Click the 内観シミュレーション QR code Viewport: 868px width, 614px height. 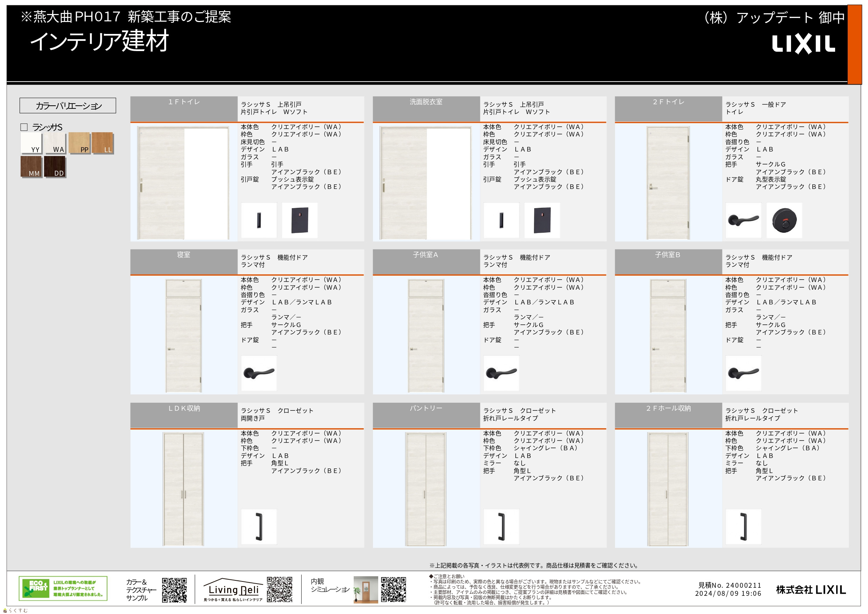394,590
